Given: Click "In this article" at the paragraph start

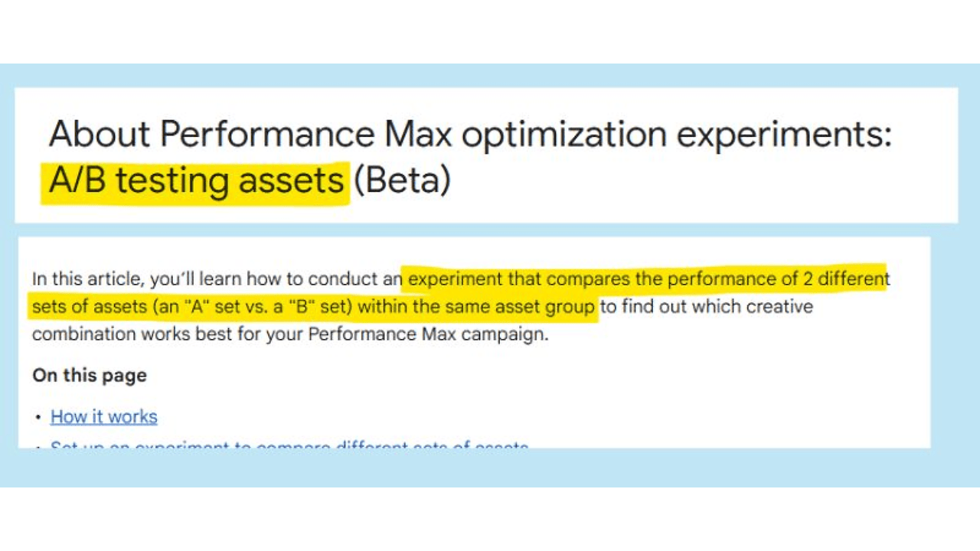Looking at the screenshot, I should tap(86, 279).
